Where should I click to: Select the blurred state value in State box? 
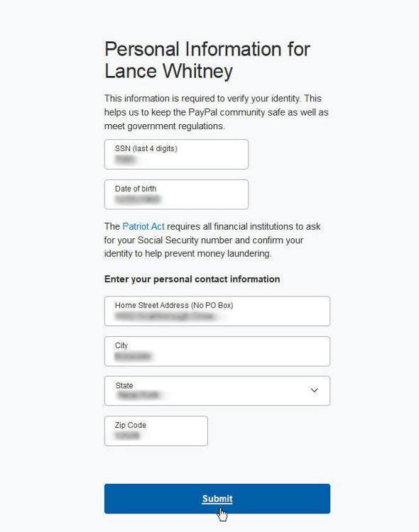point(138,395)
